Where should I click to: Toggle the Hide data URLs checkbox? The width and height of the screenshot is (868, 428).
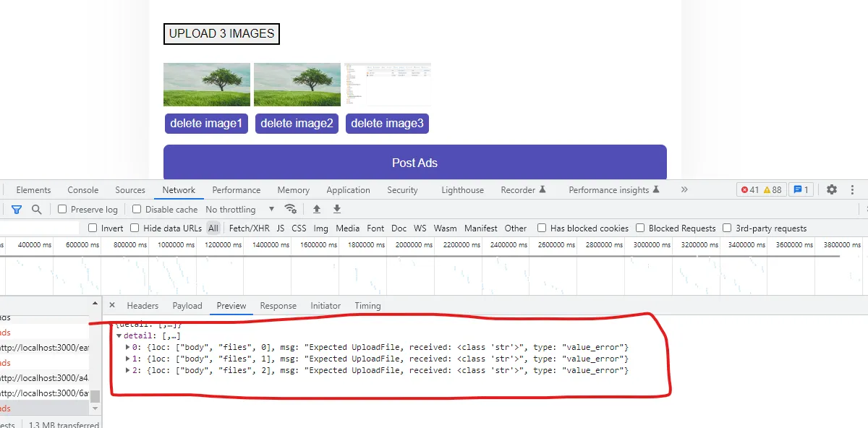[135, 228]
